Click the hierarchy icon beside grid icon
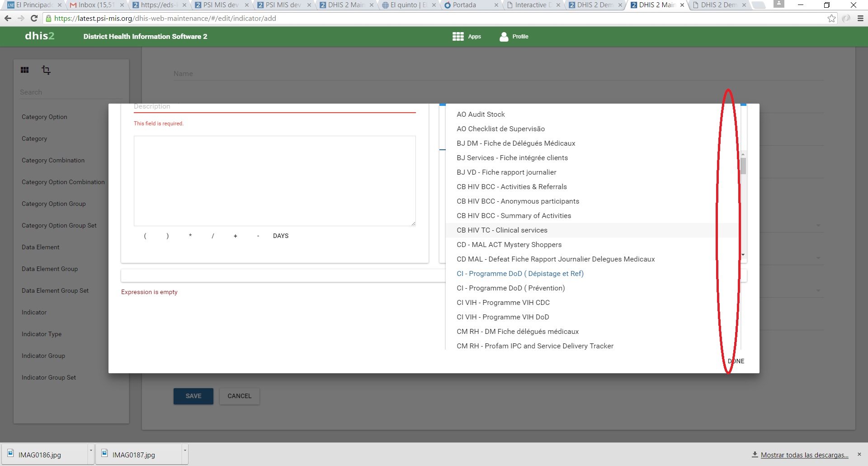The height and width of the screenshot is (466, 868). click(x=46, y=70)
